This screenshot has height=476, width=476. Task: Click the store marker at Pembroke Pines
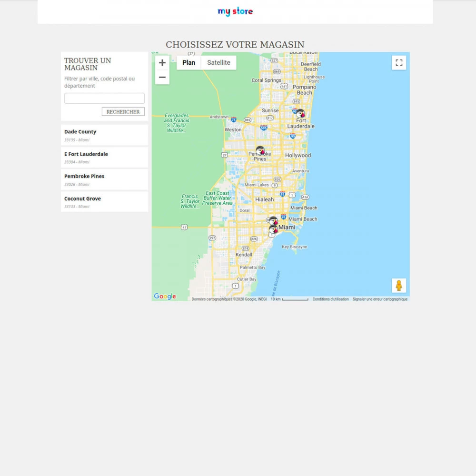tap(260, 151)
